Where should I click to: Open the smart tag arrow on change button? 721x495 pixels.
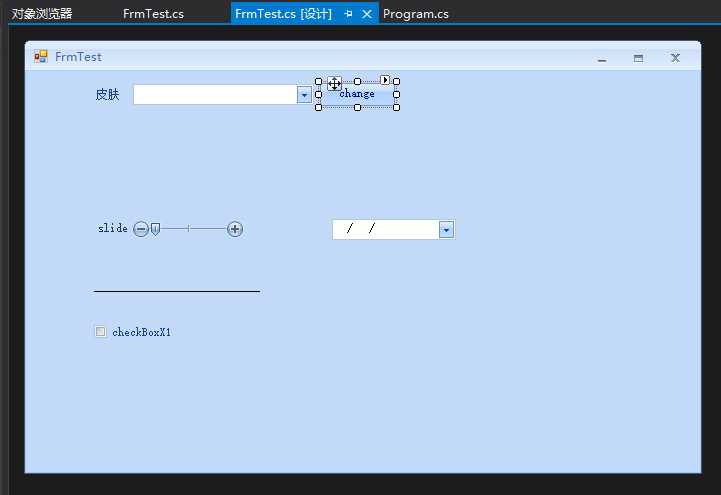(x=385, y=80)
